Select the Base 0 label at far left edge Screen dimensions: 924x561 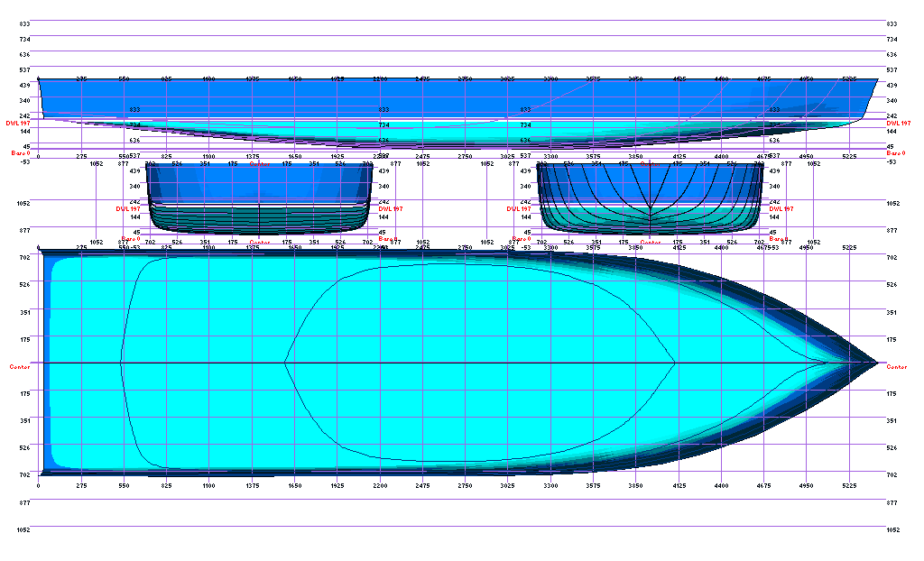20,153
